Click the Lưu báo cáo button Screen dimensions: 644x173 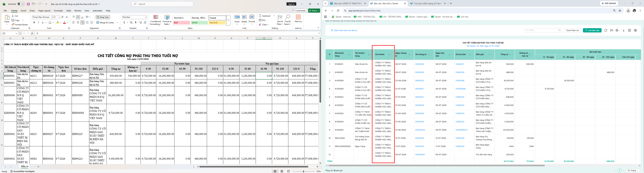pos(592,30)
